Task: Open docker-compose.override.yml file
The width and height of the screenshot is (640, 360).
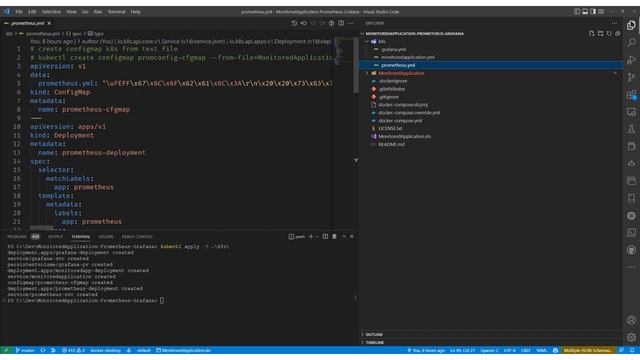Action: click(x=409, y=113)
